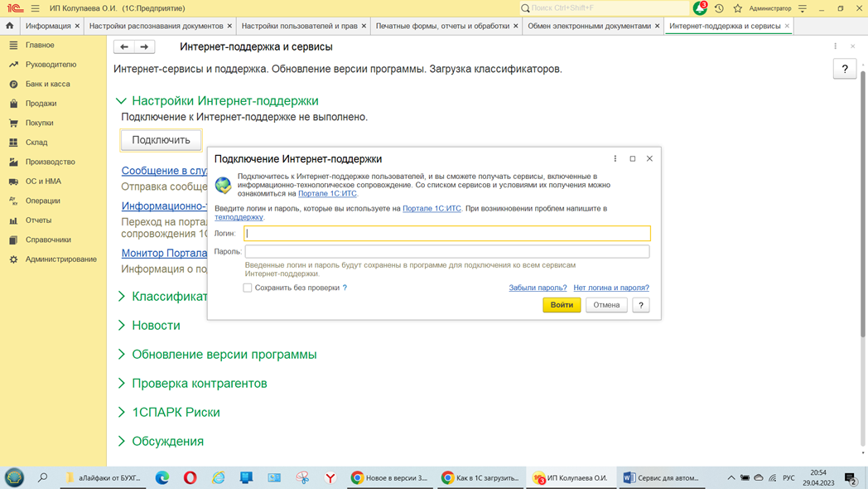Open notifications bell with red badge
The image size is (868, 489).
[x=700, y=7]
